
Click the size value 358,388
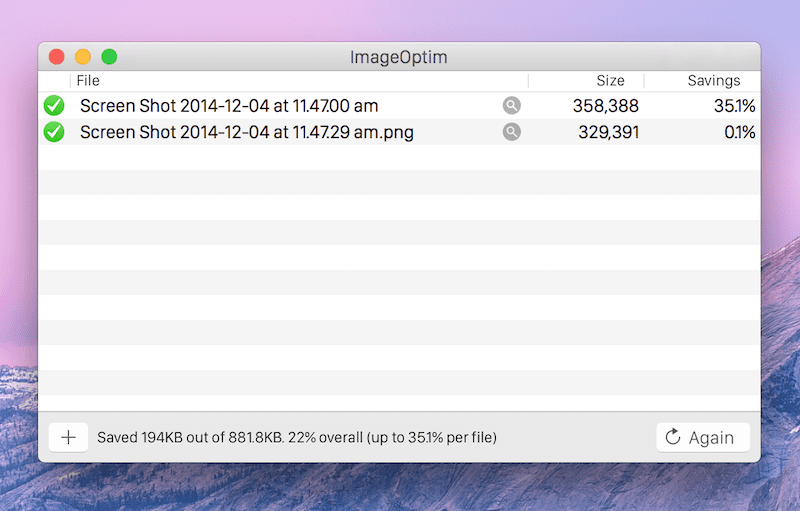606,106
